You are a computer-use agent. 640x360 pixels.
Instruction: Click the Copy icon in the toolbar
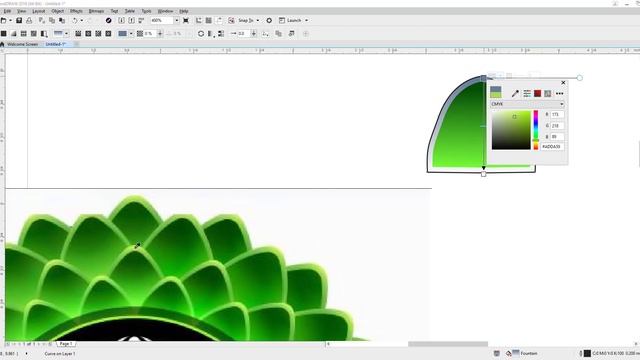(x=52, y=20)
